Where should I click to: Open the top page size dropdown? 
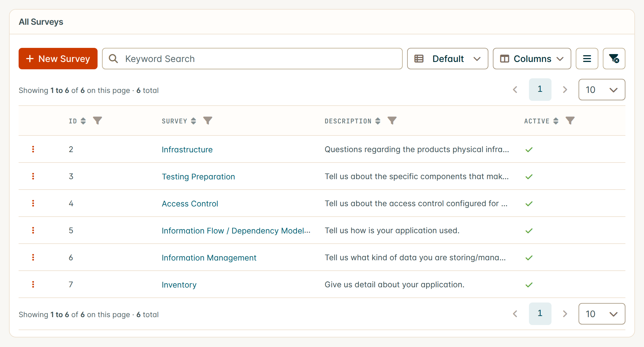pos(602,90)
